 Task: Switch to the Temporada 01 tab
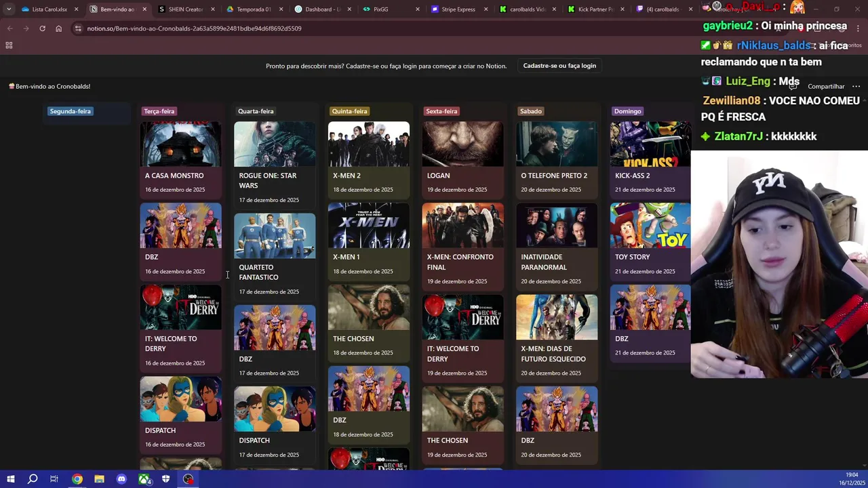click(x=254, y=9)
